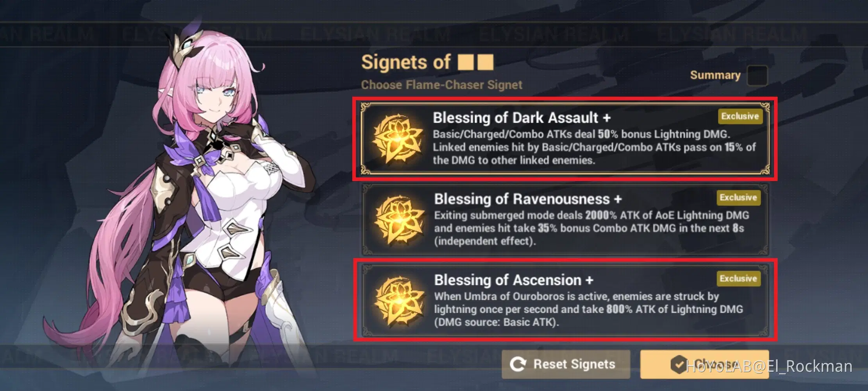Click the Exclusive badge on Ascension
868x391 pixels.
click(738, 279)
